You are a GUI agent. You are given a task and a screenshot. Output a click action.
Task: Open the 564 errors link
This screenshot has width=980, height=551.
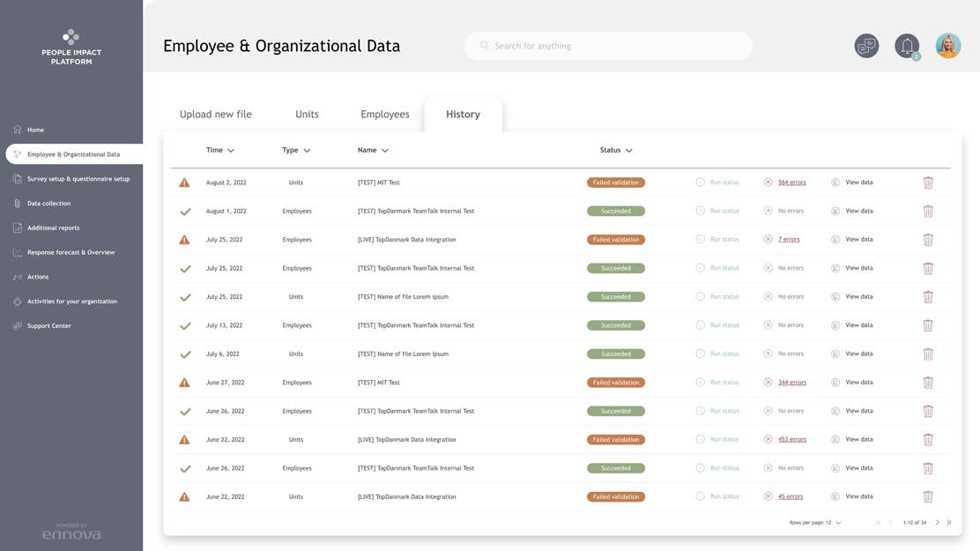(x=791, y=182)
